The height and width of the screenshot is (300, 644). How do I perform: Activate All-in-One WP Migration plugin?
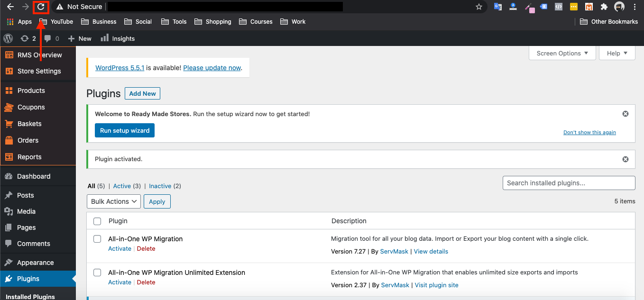click(120, 249)
